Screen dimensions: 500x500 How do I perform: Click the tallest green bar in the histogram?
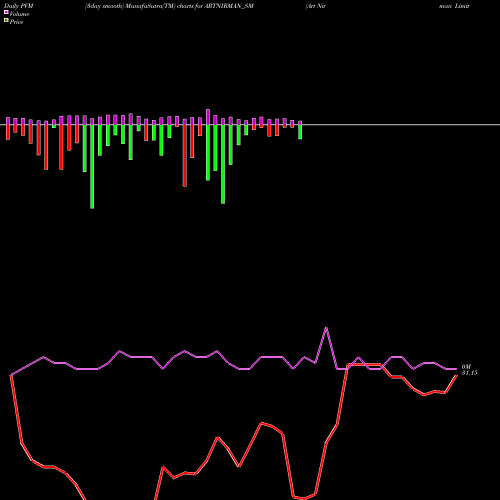pos(92,167)
